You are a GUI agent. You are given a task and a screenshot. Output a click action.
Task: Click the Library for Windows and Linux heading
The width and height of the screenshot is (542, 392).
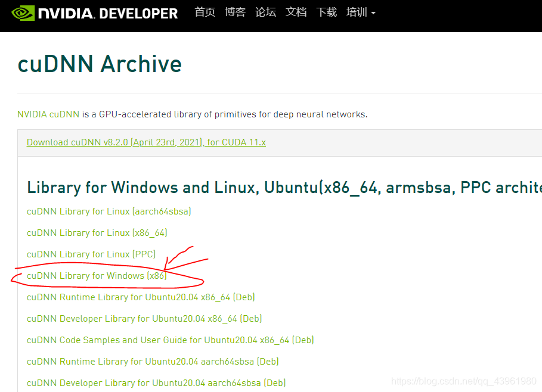(284, 188)
